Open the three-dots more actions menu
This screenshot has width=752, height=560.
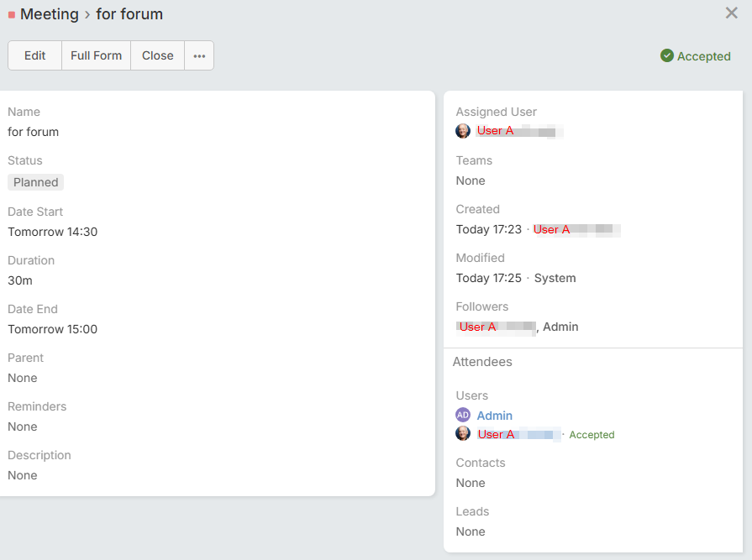click(x=199, y=56)
